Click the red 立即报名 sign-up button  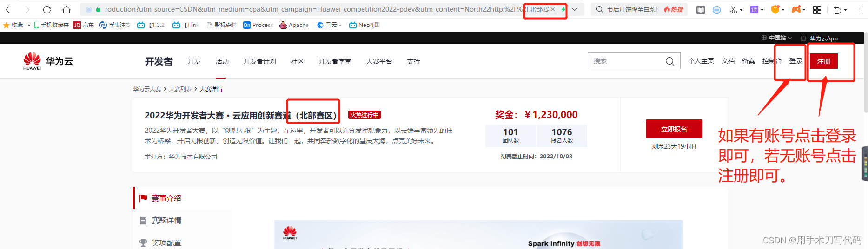(674, 129)
